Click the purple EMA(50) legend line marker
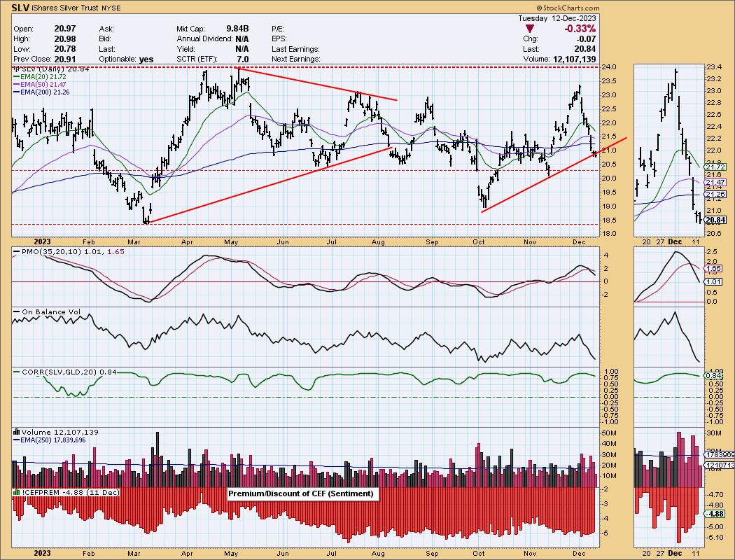This screenshot has height=560, width=735. [x=17, y=85]
